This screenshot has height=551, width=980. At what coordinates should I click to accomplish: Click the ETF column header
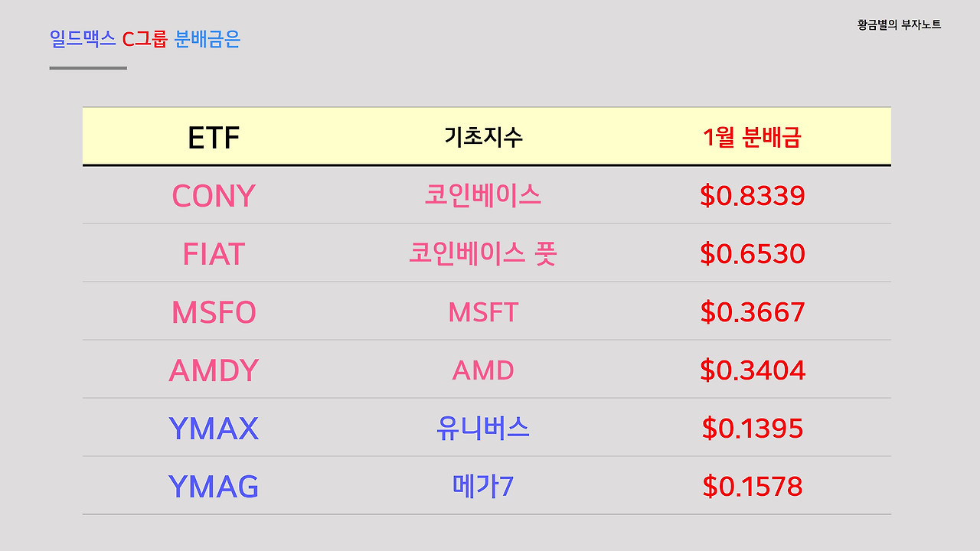pyautogui.click(x=213, y=138)
